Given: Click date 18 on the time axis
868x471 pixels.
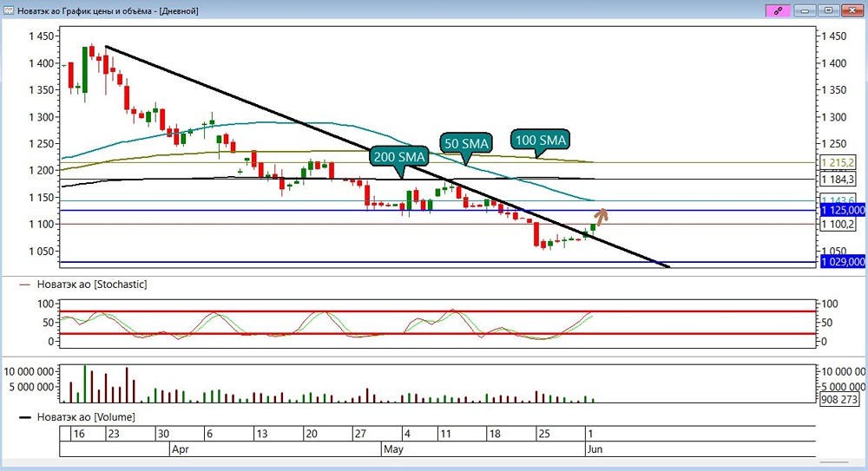Looking at the screenshot, I should tap(495, 434).
